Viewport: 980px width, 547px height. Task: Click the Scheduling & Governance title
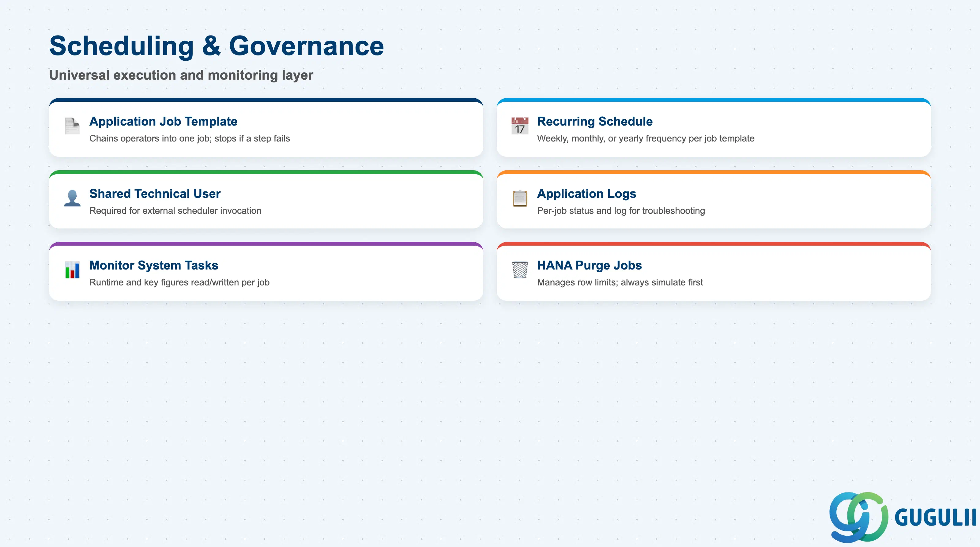[217, 46]
